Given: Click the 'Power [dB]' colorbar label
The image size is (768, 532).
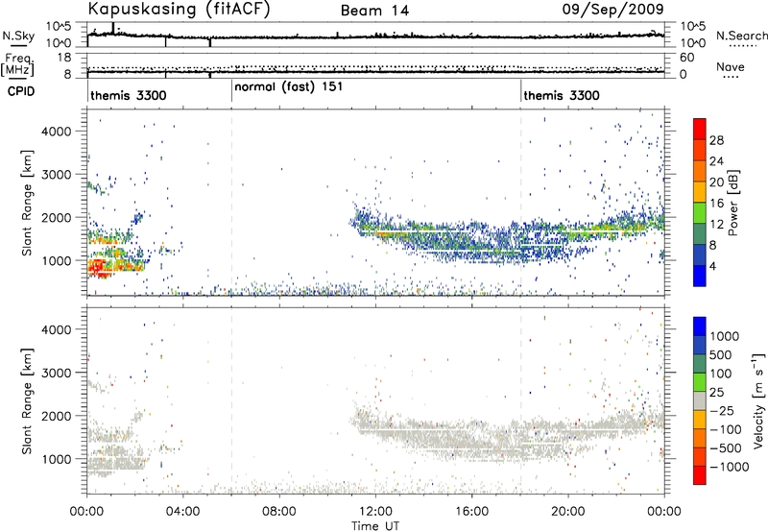Looking at the screenshot, I should point(733,203).
